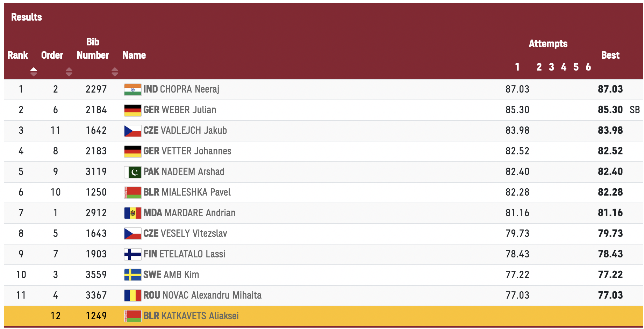
Task: Click the Sweden flag icon beside Amb
Action: (x=133, y=275)
